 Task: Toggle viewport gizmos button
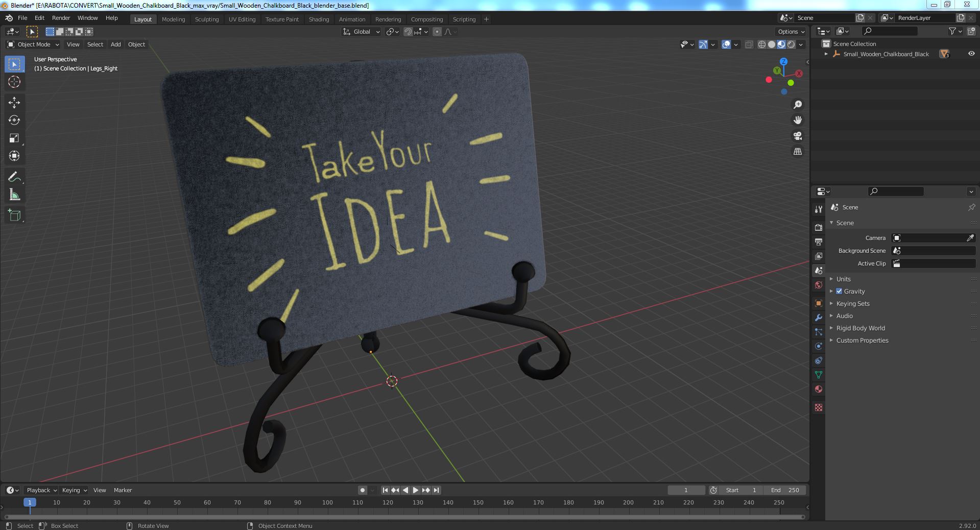pos(703,44)
